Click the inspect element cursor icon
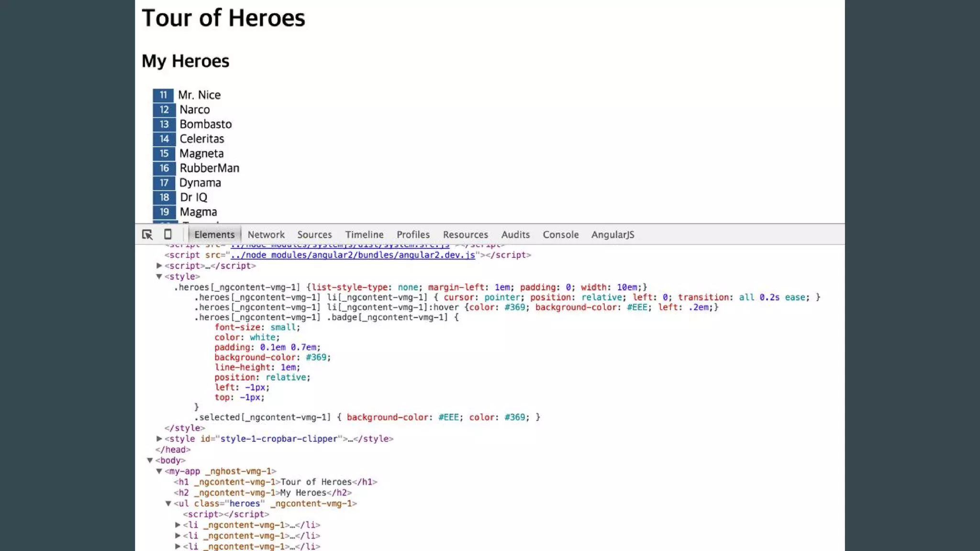The image size is (980, 551). pyautogui.click(x=147, y=234)
